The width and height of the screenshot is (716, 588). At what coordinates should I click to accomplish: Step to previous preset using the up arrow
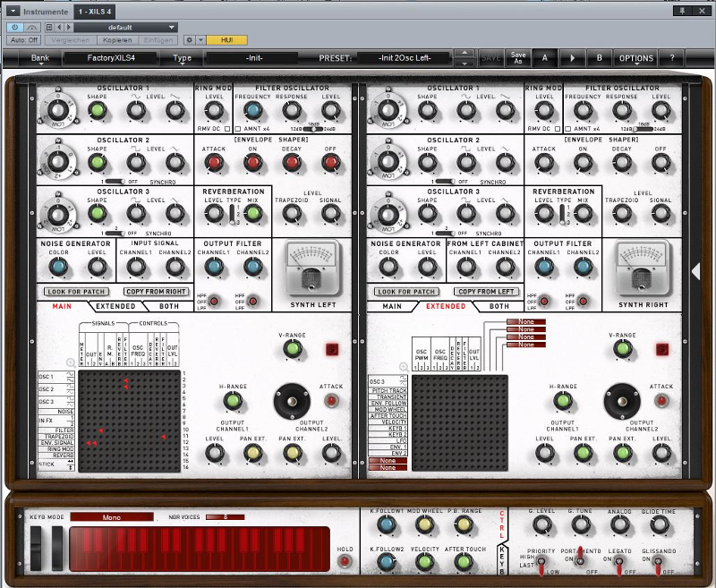tap(465, 53)
